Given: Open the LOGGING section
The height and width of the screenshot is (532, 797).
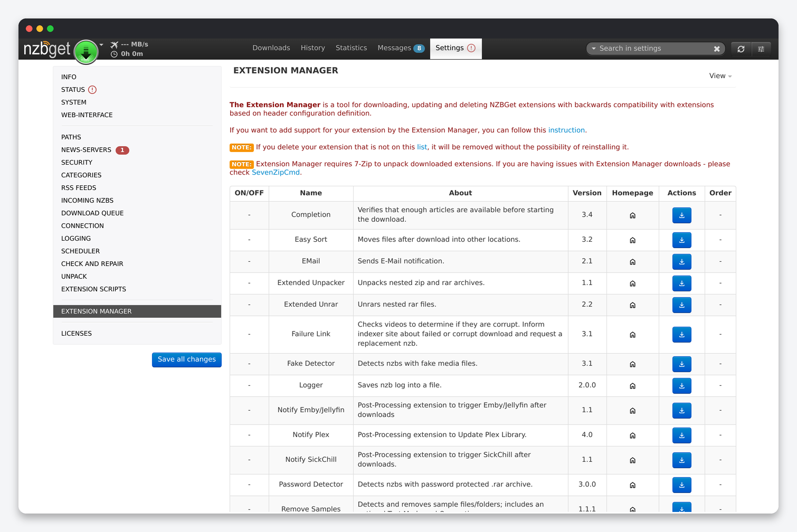Looking at the screenshot, I should pos(76,239).
